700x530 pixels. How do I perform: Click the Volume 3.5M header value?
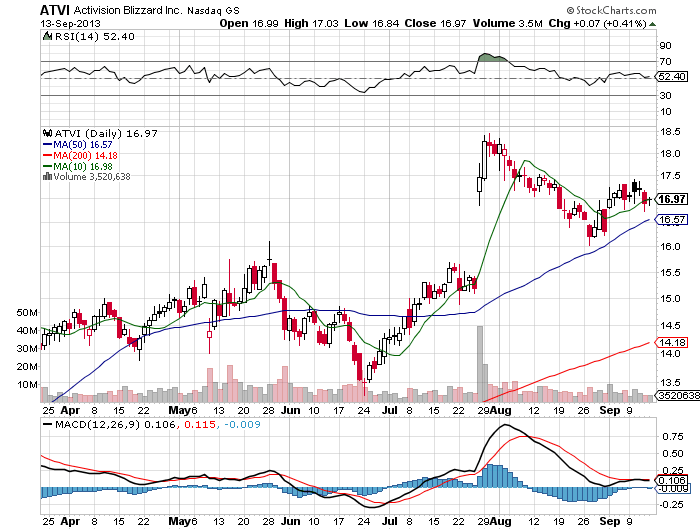[508, 23]
